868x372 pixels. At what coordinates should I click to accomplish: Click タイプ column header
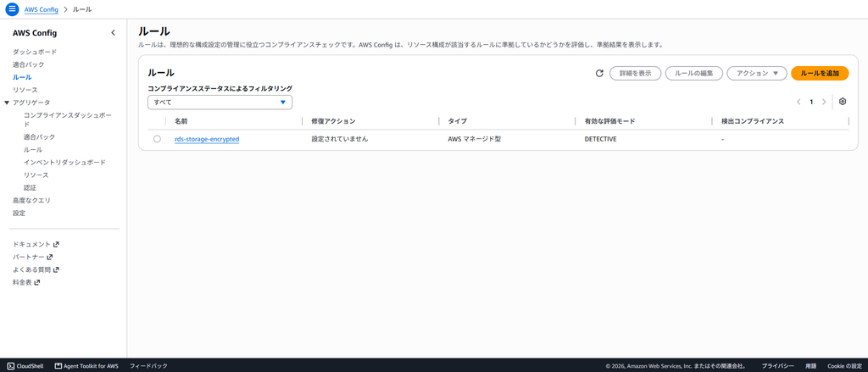457,120
